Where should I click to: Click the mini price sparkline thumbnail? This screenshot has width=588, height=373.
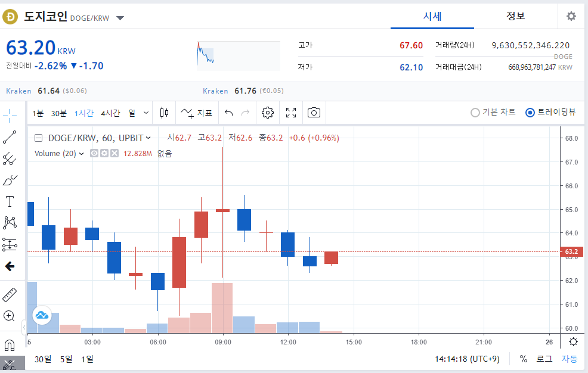point(238,56)
